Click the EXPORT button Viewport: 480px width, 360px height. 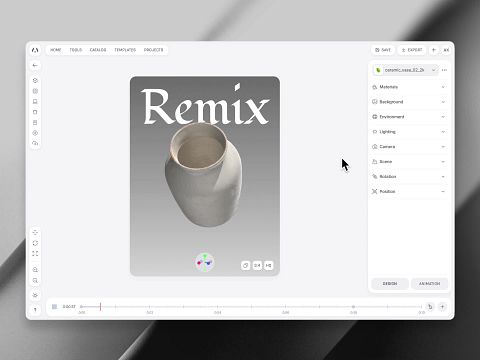click(412, 50)
